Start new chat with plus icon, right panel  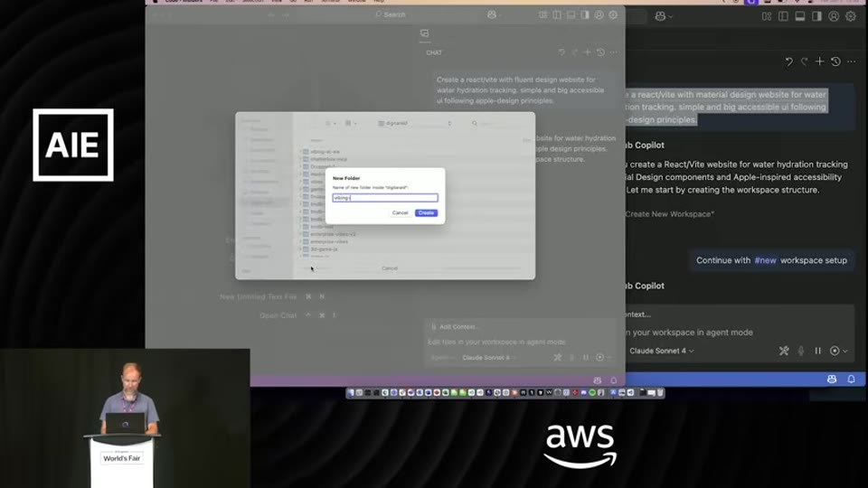[x=820, y=61]
